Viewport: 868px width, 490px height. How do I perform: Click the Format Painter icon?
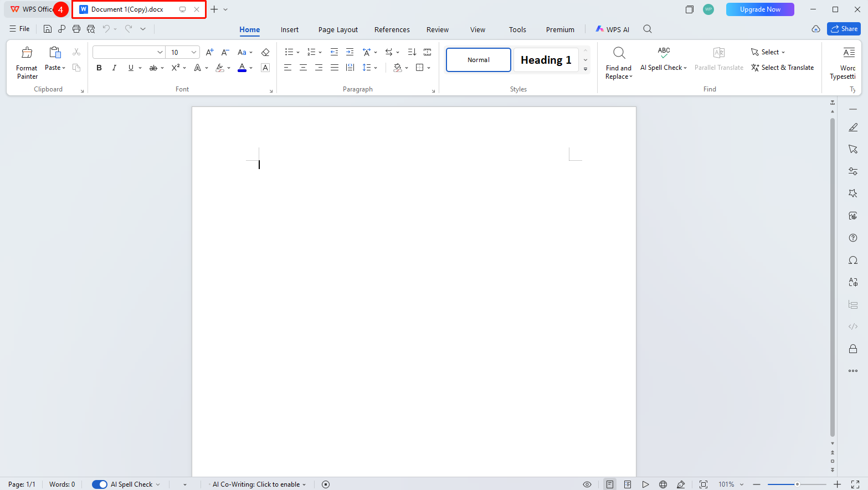pos(27,53)
